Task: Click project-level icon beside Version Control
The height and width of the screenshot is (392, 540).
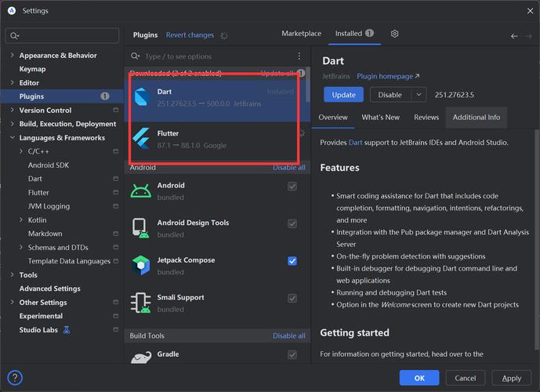Action: [116, 110]
